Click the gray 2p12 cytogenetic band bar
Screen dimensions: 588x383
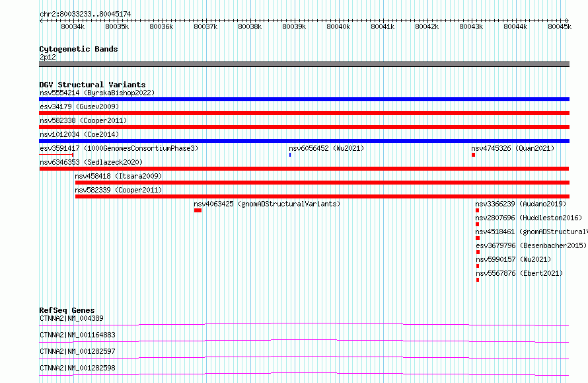tap(304, 64)
